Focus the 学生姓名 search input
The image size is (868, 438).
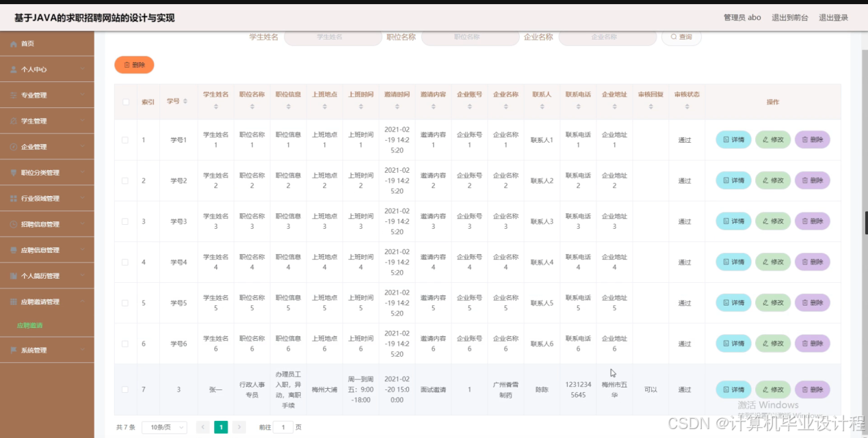(332, 37)
